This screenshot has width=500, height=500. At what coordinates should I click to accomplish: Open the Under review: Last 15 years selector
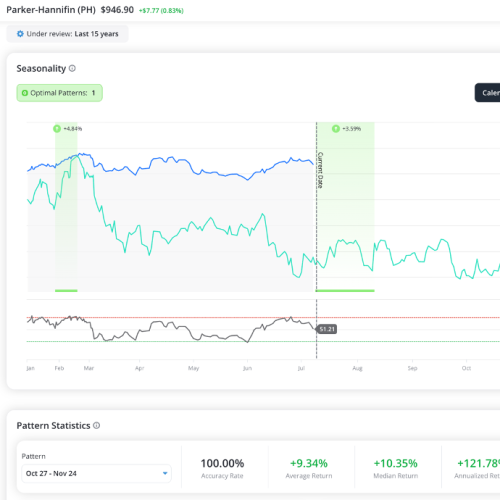(67, 34)
